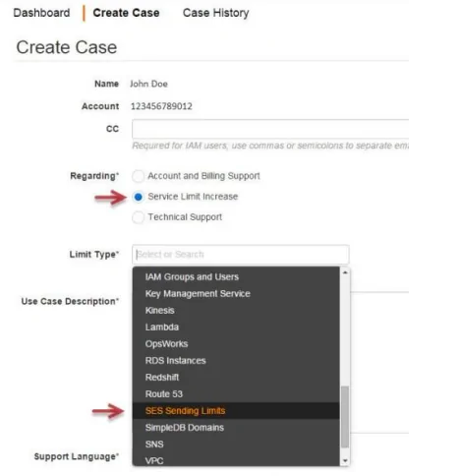Choose Key Management Service limit type
The height and width of the screenshot is (476, 460).
[236, 294]
